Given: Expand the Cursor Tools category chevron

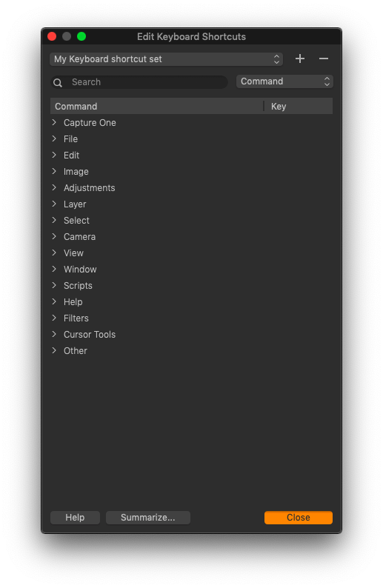Looking at the screenshot, I should [54, 334].
